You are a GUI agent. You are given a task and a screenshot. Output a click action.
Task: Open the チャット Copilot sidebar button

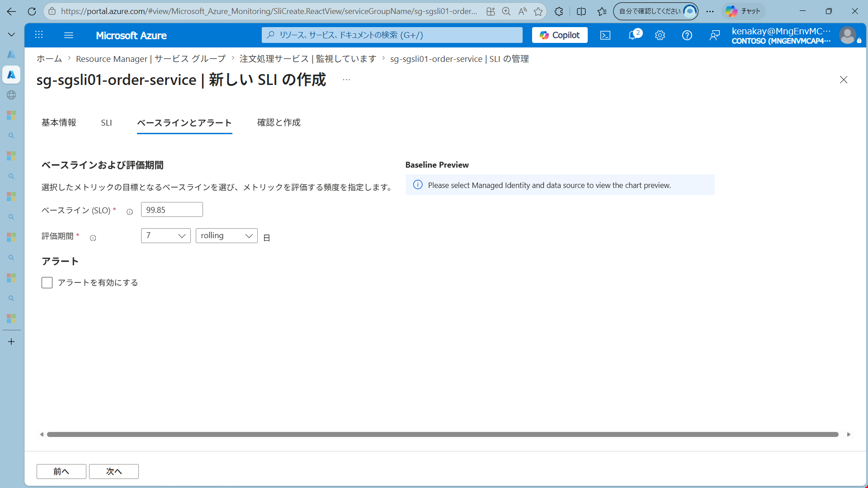point(744,11)
